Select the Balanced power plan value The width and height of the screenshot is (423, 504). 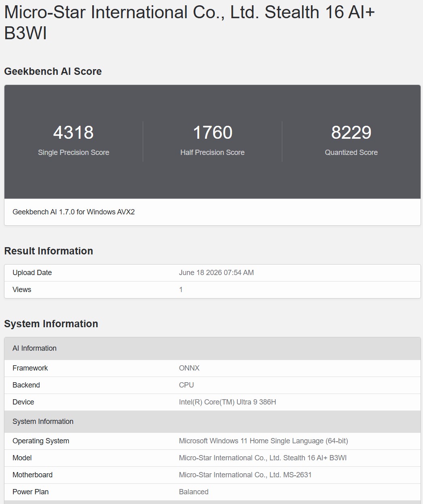coord(194,492)
